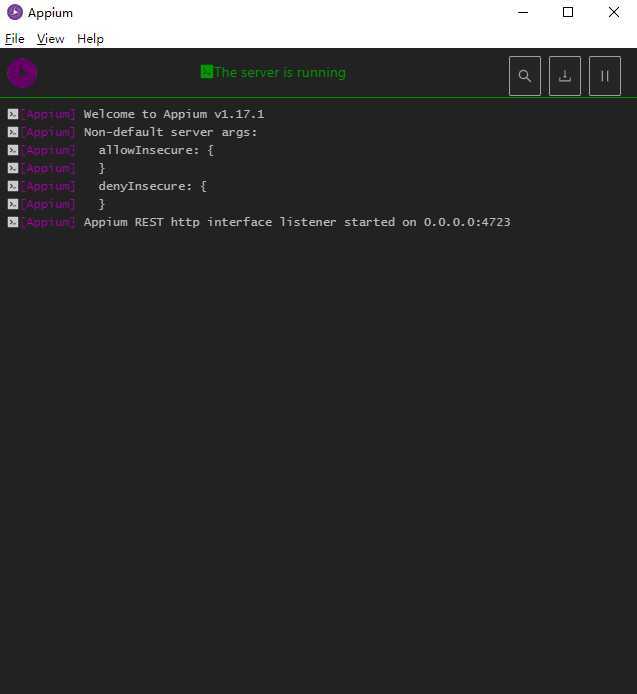Open the Inspector session search icon
Screen dimensions: 637x694
(525, 76)
